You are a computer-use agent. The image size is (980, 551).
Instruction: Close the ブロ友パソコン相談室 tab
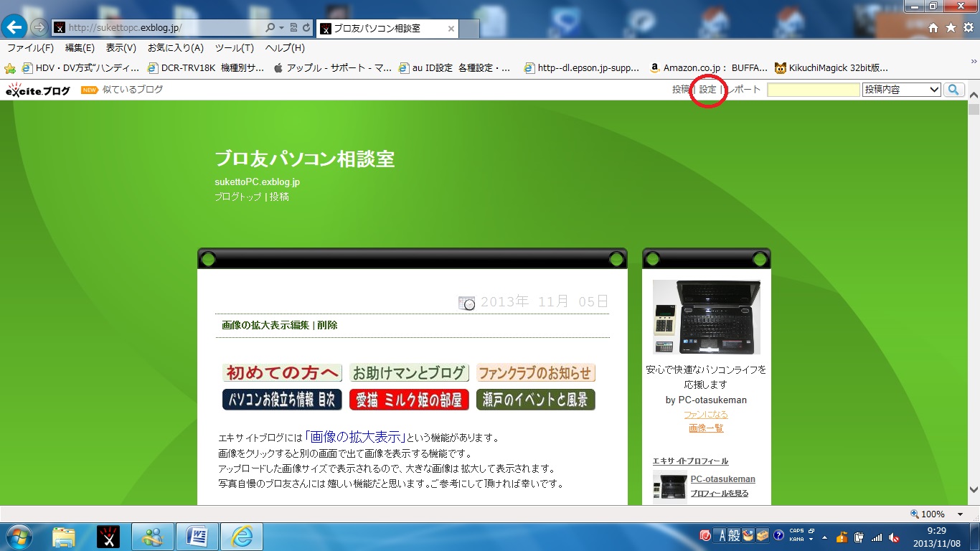tap(451, 29)
